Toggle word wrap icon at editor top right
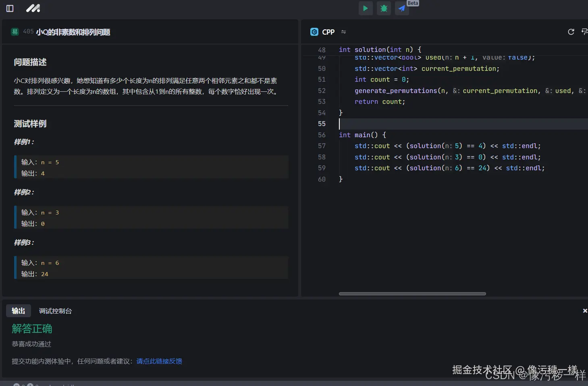Screen dimensions: 588x386 [x=584, y=32]
